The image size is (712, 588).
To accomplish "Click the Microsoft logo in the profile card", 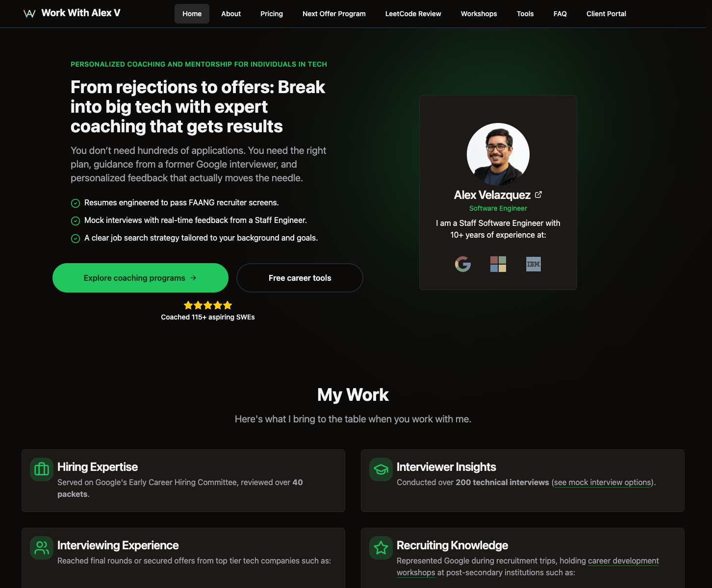I will coord(498,264).
